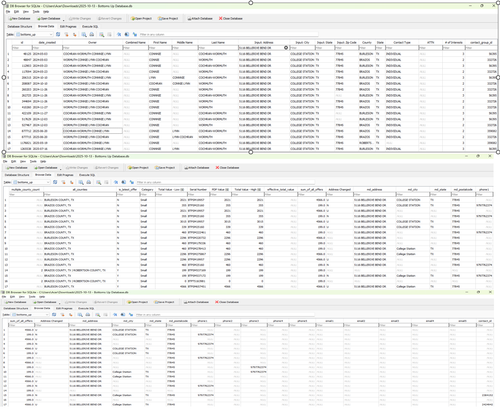
Task: Refresh the table data in the top window
Action: 58,34
